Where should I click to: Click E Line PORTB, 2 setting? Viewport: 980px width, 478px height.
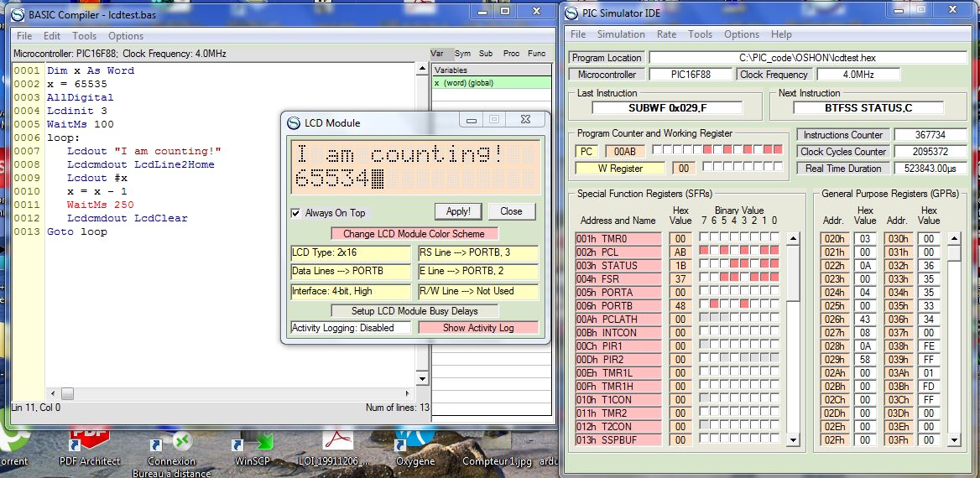point(478,272)
